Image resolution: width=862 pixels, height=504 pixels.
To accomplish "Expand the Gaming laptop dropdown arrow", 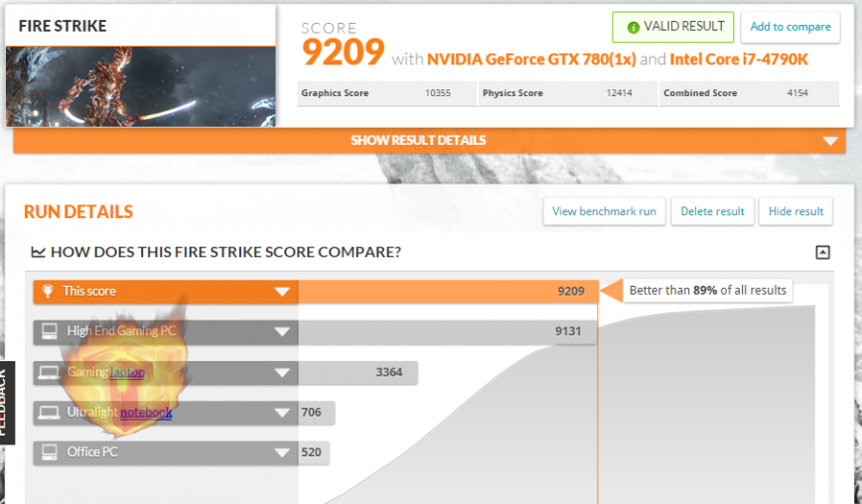I will (282, 373).
